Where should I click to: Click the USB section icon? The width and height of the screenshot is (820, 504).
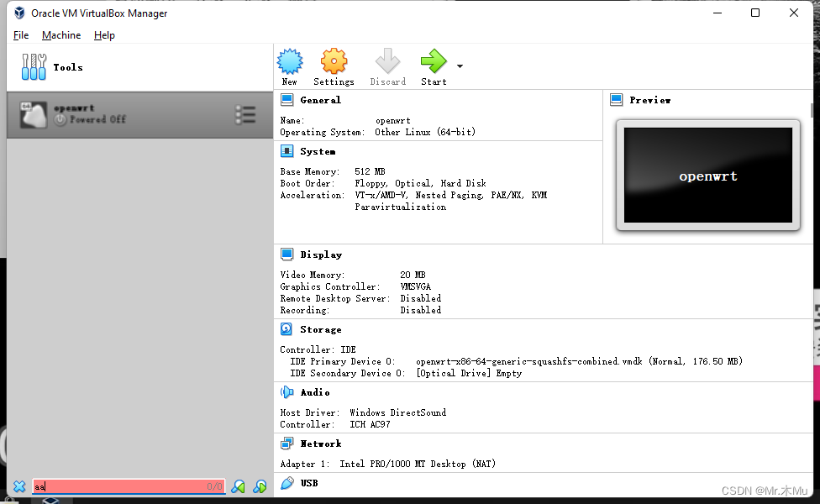point(286,482)
